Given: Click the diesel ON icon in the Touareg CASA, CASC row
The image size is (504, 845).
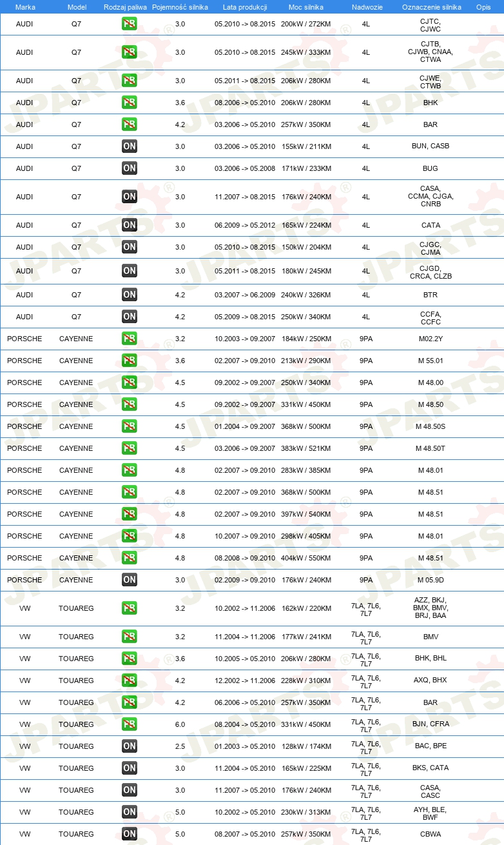Looking at the screenshot, I should click(130, 790).
